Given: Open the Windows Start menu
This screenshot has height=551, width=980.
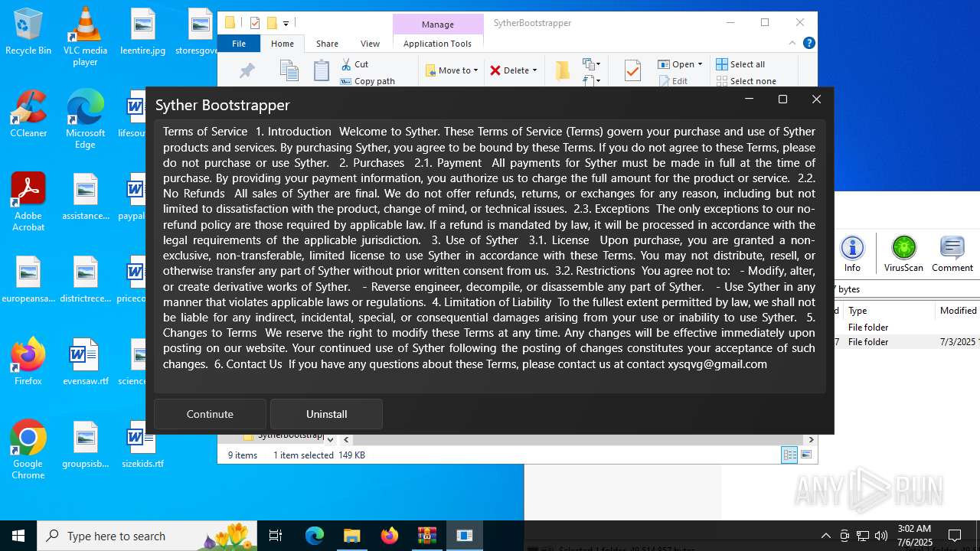Looking at the screenshot, I should 18,536.
